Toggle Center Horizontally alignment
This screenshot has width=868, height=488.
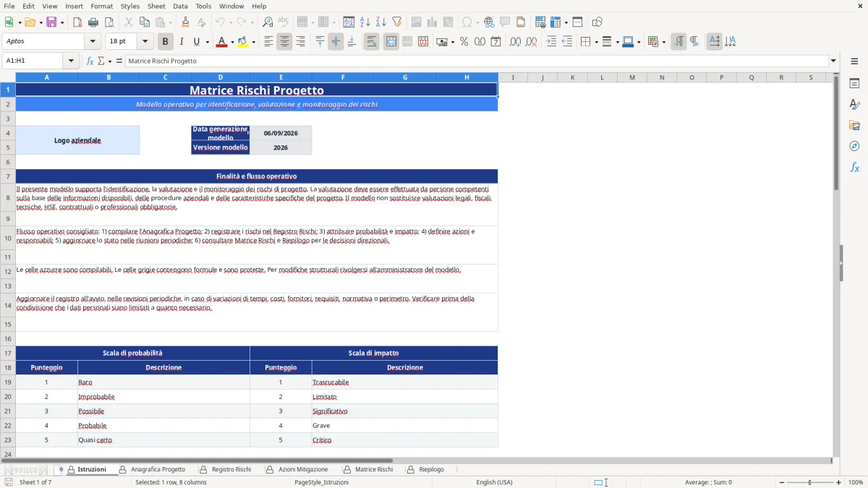pos(284,42)
